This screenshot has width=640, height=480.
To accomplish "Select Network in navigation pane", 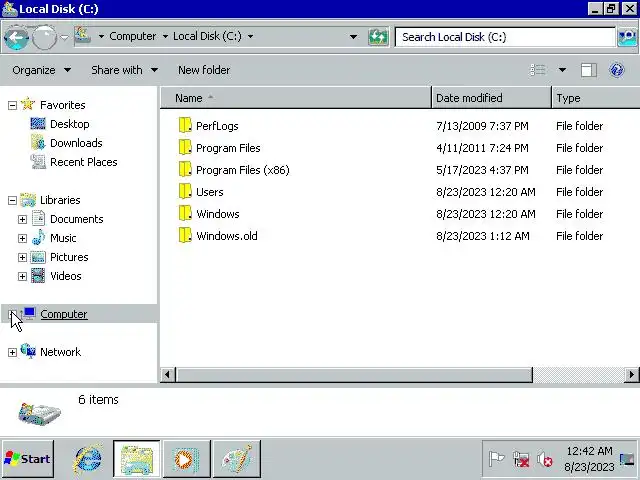I will click(x=60, y=352).
